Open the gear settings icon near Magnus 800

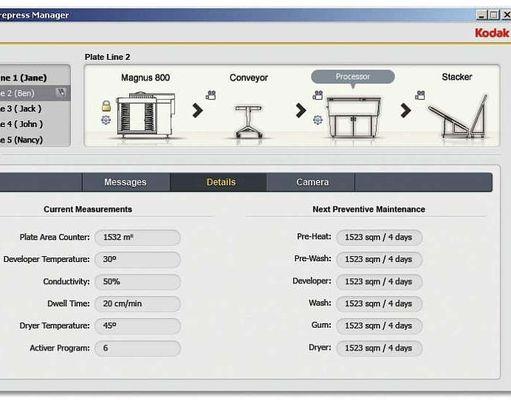click(106, 120)
